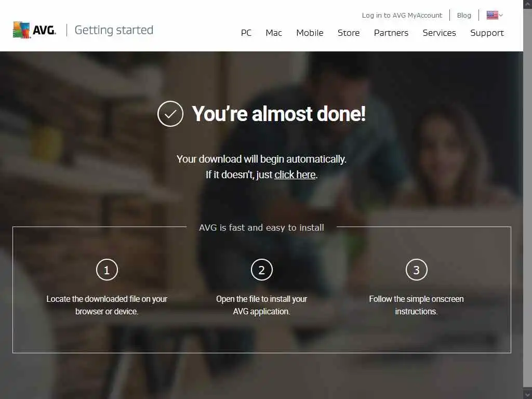Screen dimensions: 532x399
Task: Click the 'click here' download link
Action: pos(295,175)
